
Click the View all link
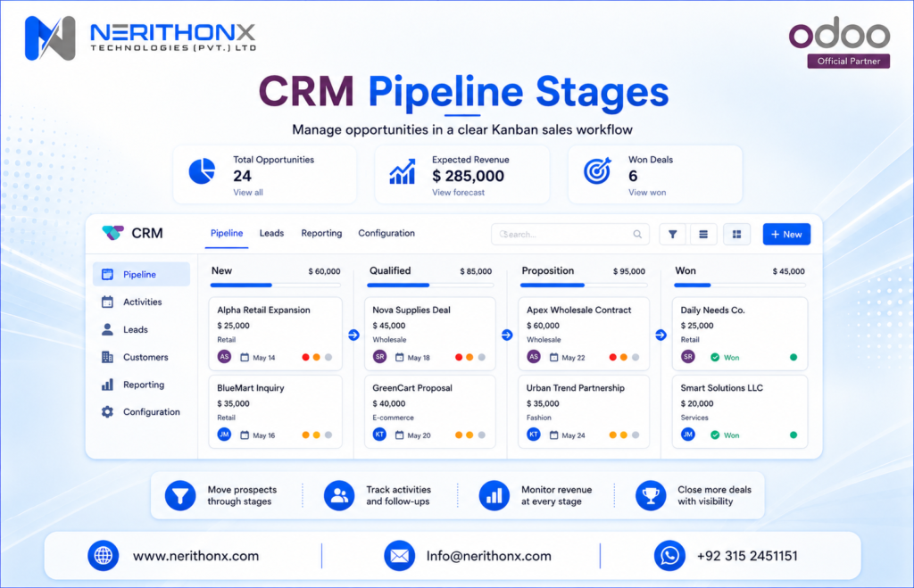[248, 193]
